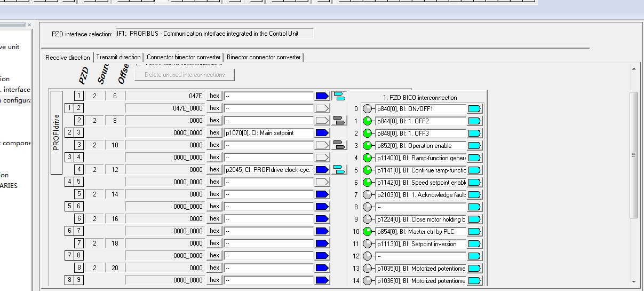Click cyan binector icon for p1035 Motorized potentiometer
Viewport: 644px width, 291px height.
(474, 269)
